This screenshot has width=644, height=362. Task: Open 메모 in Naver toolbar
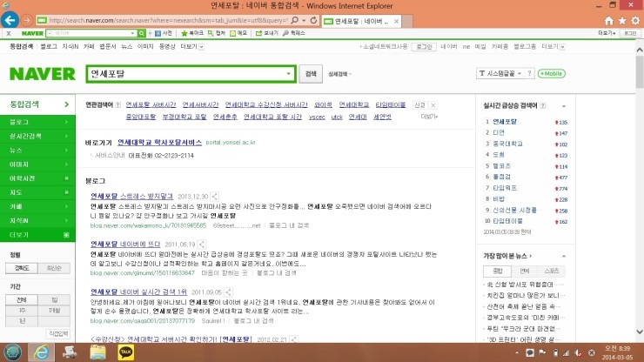point(238,33)
